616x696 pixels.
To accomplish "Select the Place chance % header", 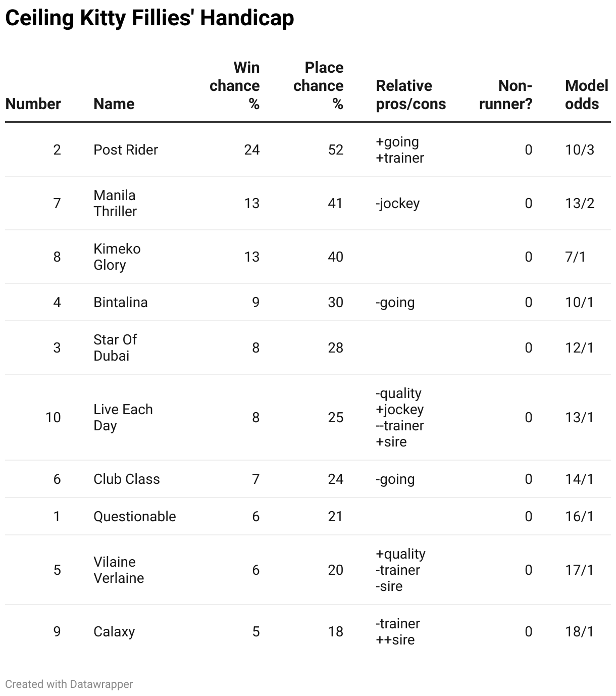I will (x=319, y=85).
